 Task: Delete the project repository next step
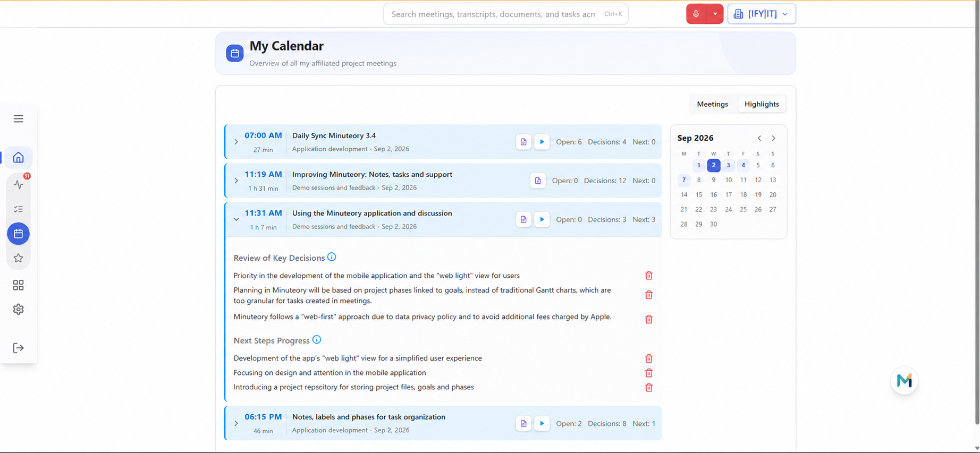coord(649,388)
